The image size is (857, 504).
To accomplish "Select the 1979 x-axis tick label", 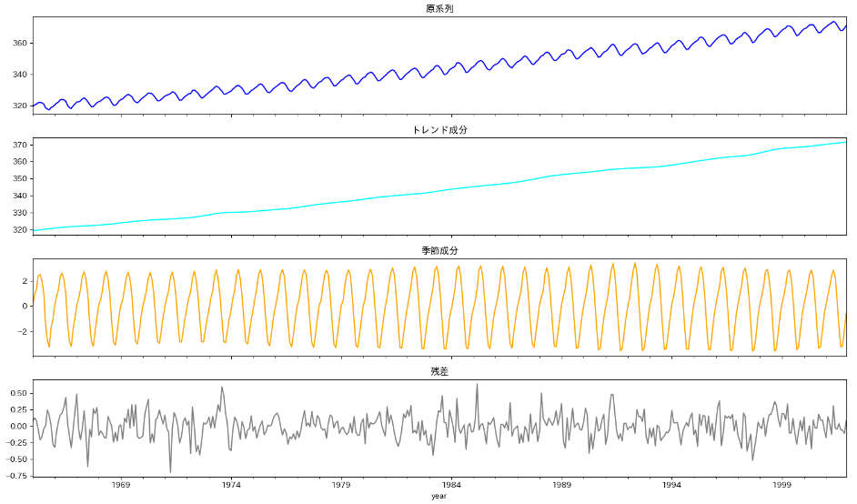I will coord(341,487).
